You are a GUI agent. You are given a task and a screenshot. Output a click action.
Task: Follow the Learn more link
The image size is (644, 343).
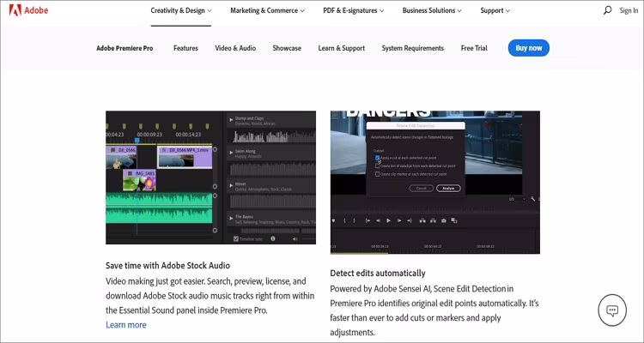point(125,325)
